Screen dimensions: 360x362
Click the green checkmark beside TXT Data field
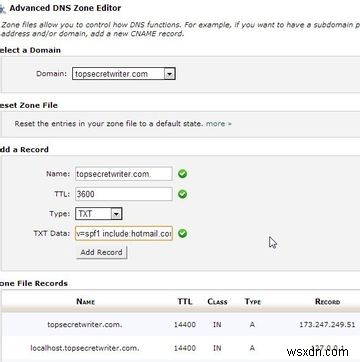pos(182,233)
